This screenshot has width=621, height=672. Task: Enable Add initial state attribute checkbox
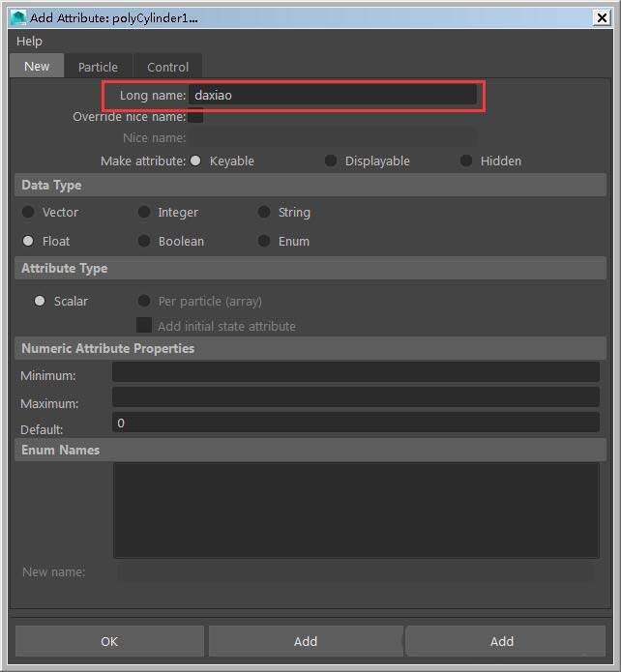point(144,325)
